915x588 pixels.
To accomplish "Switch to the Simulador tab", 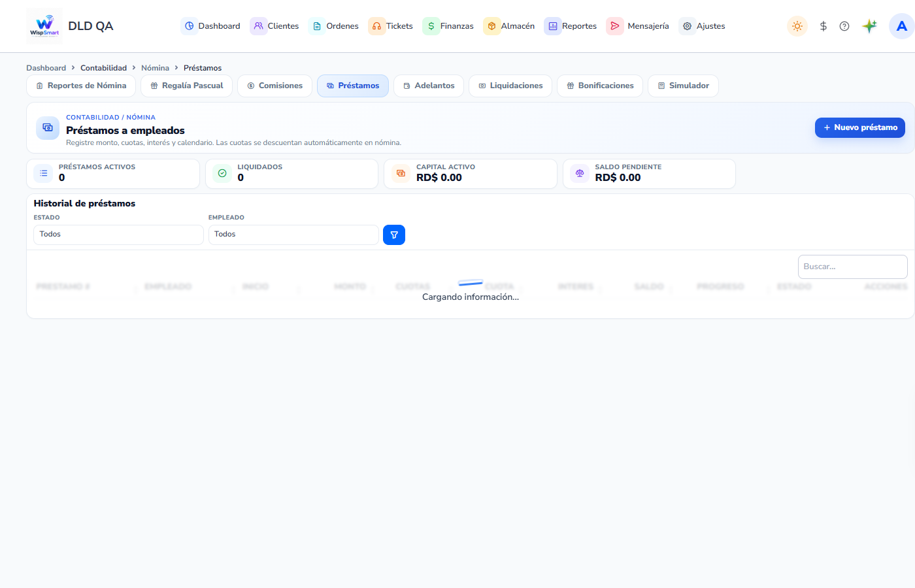I will pyautogui.click(x=683, y=86).
